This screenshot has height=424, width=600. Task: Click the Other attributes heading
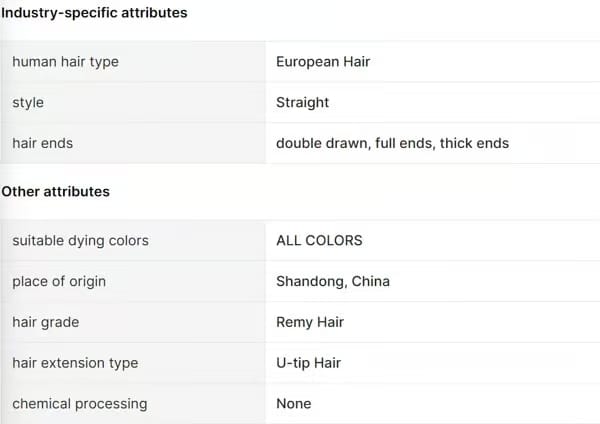[56, 191]
